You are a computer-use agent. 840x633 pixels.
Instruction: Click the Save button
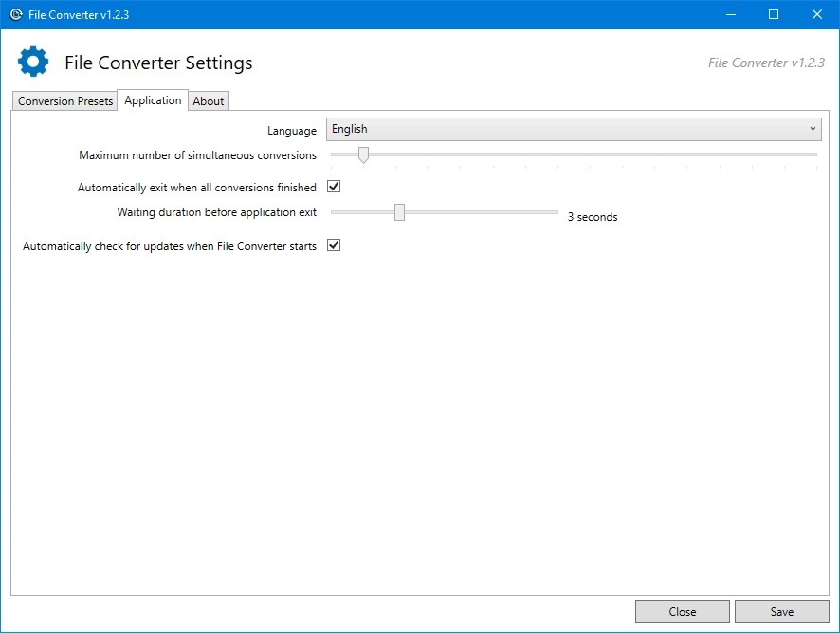pyautogui.click(x=781, y=611)
